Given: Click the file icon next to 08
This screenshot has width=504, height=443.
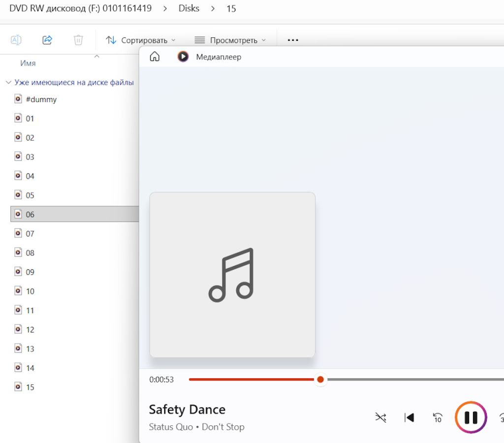Looking at the screenshot, I should point(18,253).
